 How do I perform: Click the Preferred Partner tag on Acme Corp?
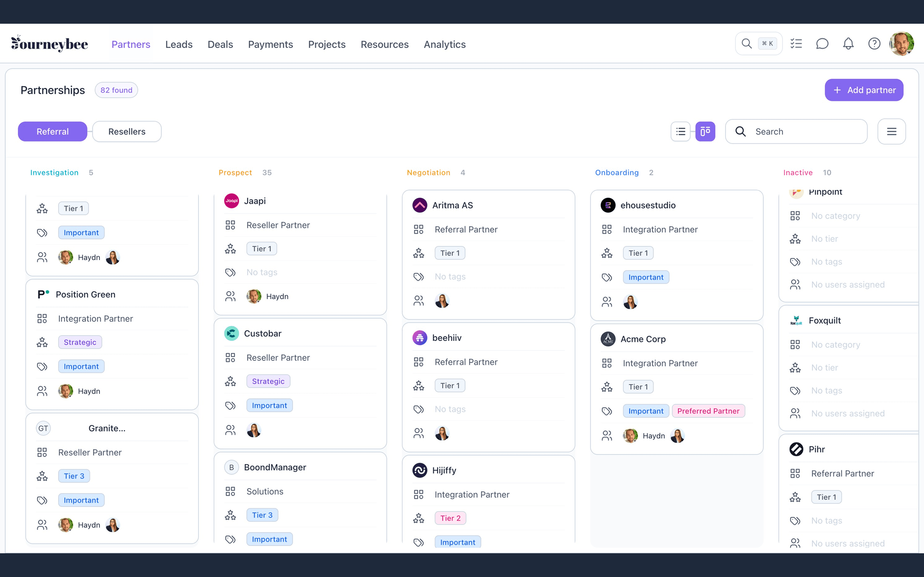coord(708,411)
